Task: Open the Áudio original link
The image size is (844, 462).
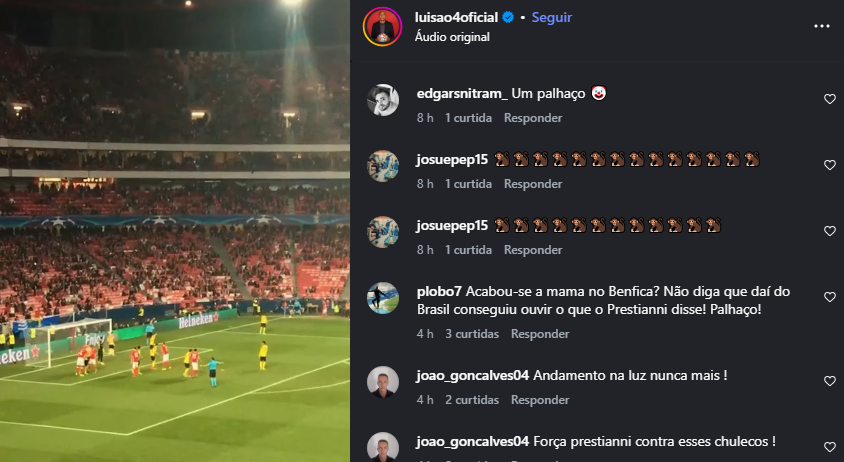Action: (452, 37)
